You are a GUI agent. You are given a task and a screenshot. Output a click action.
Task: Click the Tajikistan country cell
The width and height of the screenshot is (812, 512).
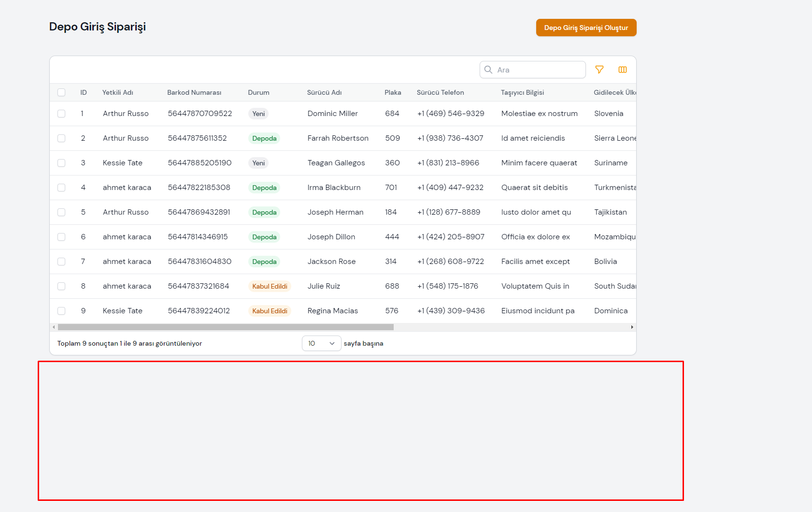611,212
